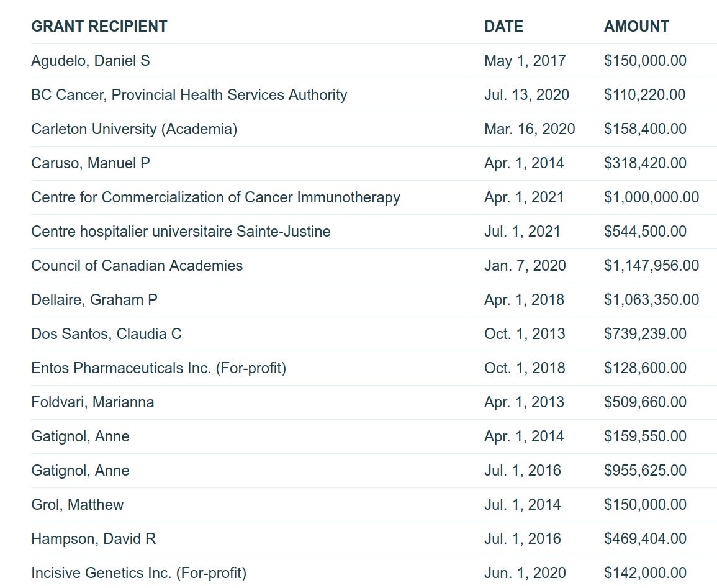
Task: Click Council of Canadian Academies entry
Action: click(x=137, y=266)
